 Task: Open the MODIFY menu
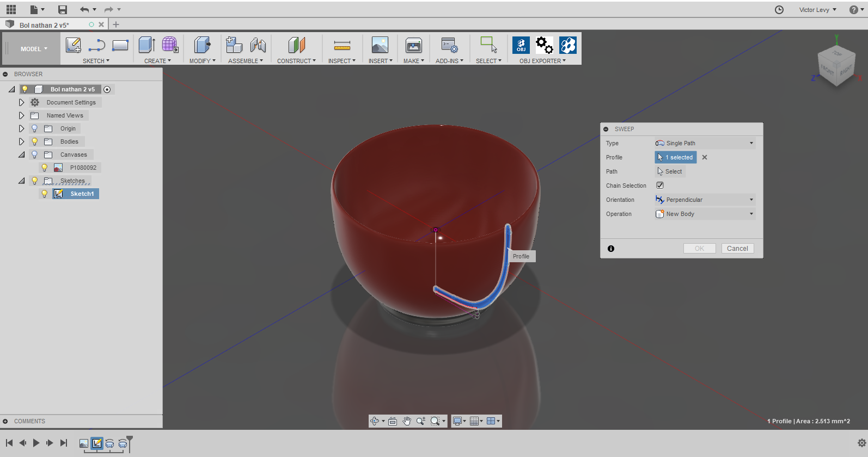coord(202,61)
